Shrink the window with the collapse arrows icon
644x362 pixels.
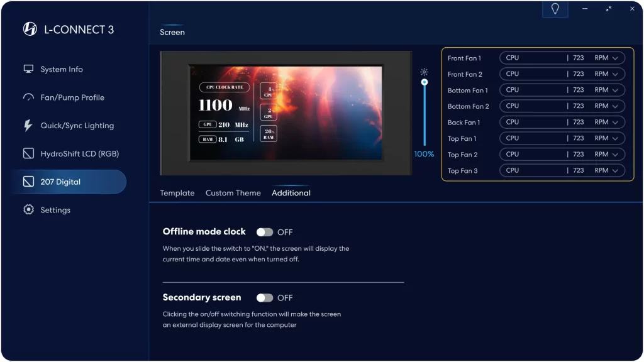click(608, 9)
